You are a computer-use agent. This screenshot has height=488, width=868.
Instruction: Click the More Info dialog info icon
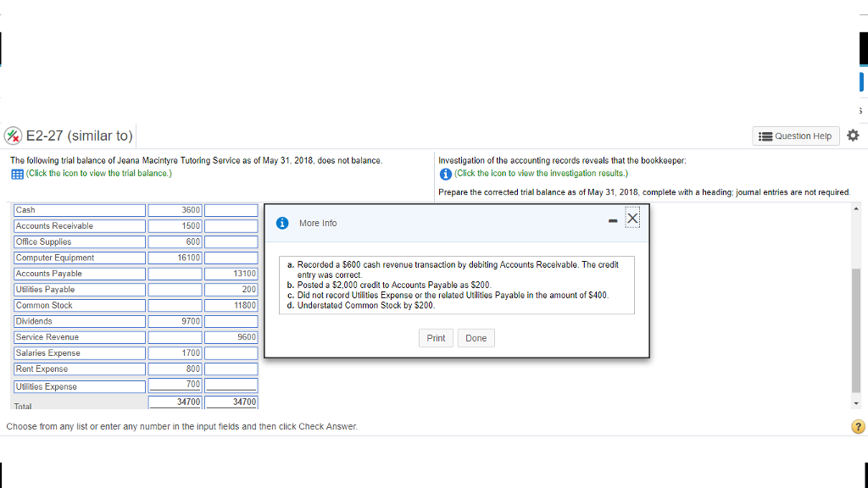(284, 223)
